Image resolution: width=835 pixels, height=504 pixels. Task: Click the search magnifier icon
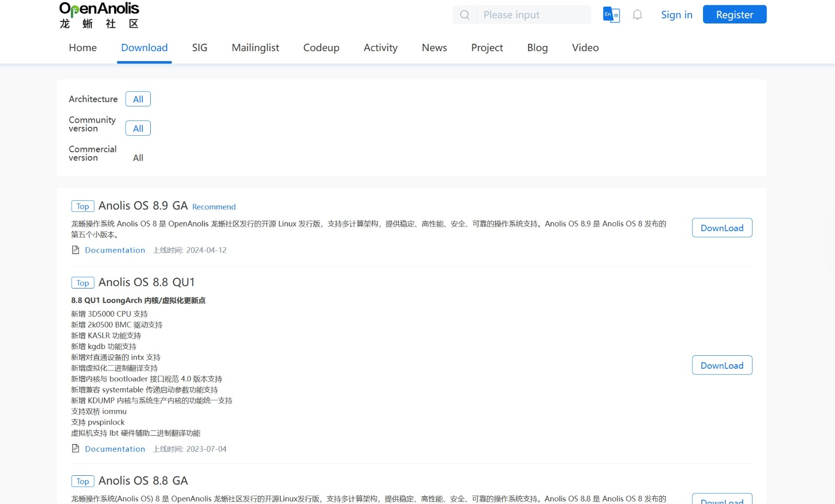point(464,15)
